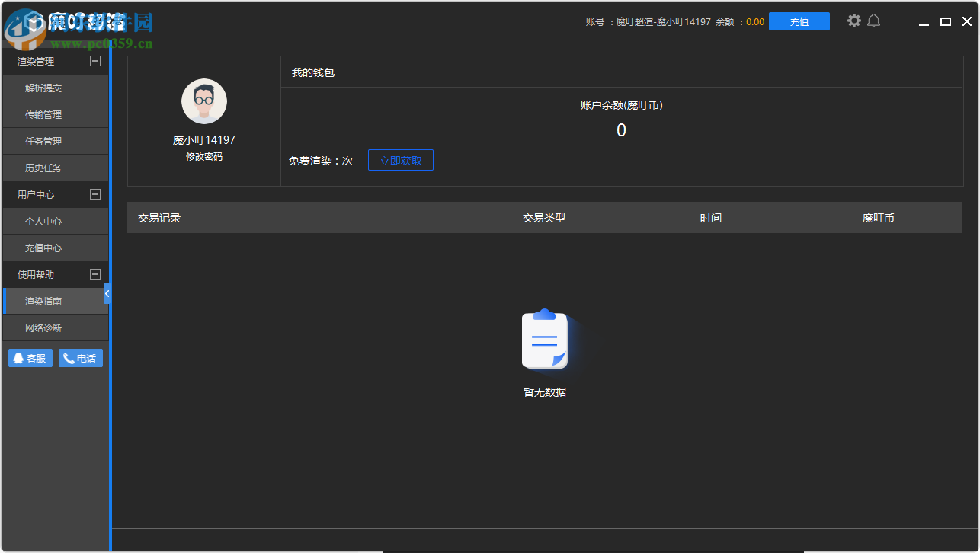Viewport: 980px width, 553px height.
Task: Hide the sidebar with the collapse arrow
Action: pyautogui.click(x=107, y=292)
